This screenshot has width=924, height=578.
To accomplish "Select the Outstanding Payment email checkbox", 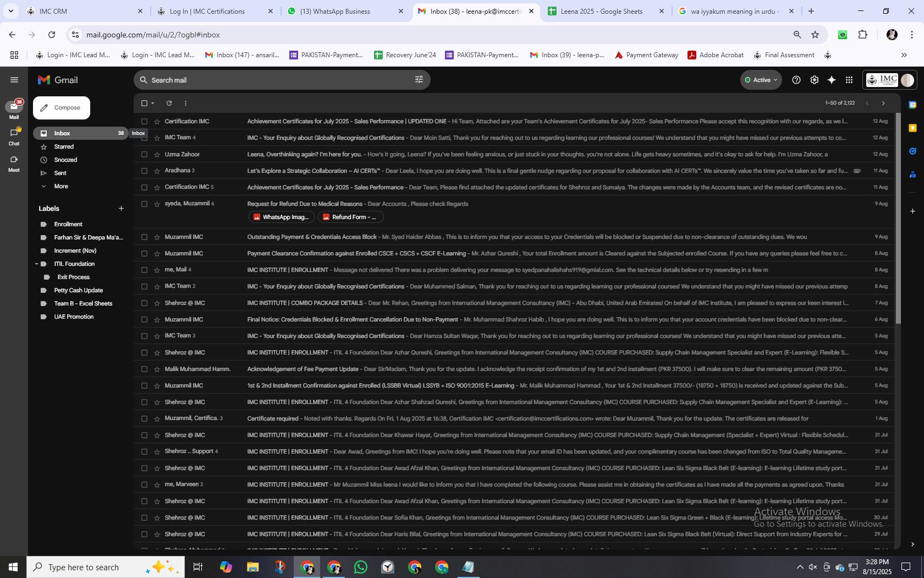I will pyautogui.click(x=144, y=237).
